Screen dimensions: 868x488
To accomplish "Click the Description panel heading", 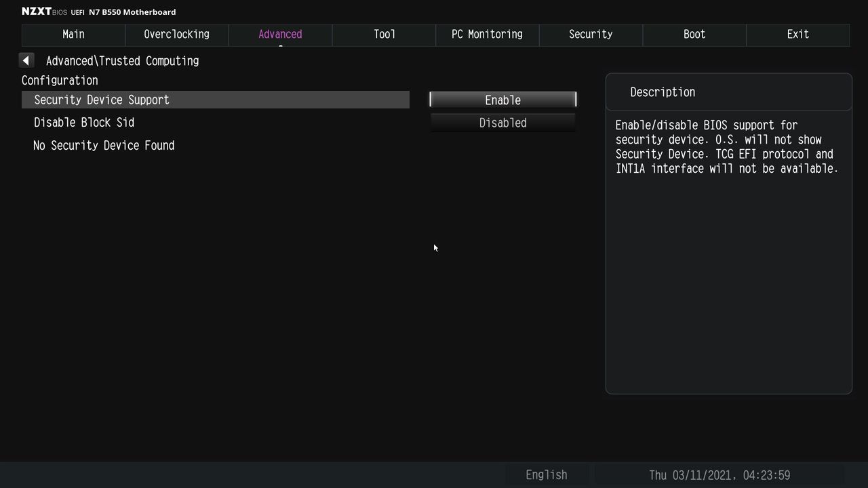I will tap(663, 92).
